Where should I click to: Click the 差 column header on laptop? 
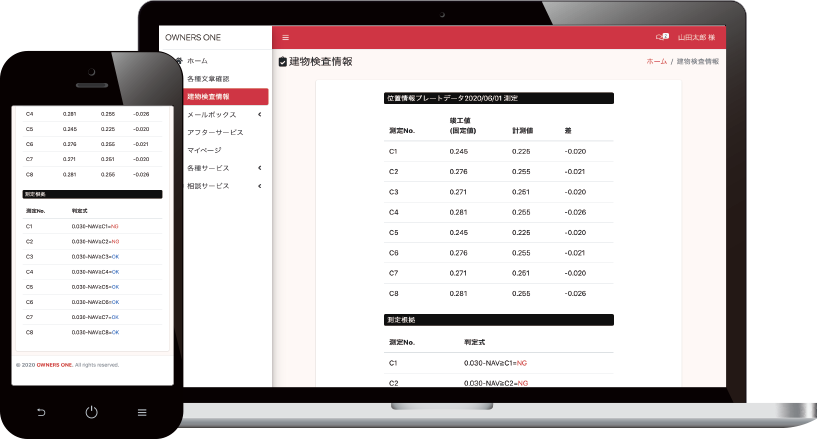point(568,131)
